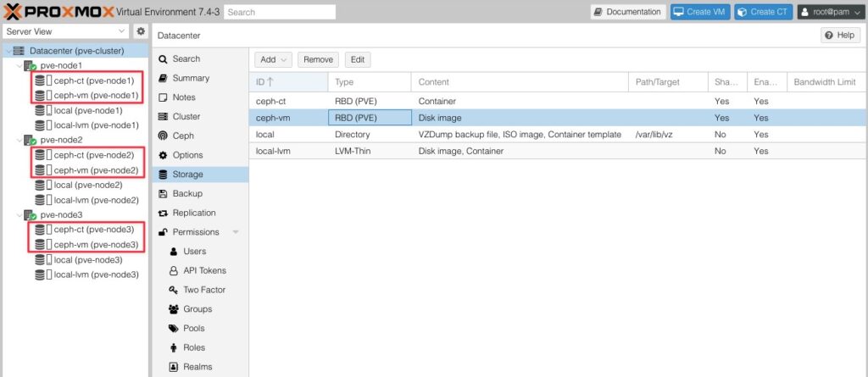Viewport: 868px width, 377px height.
Task: Collapse the pve-node3 tree branch
Action: [x=19, y=215]
